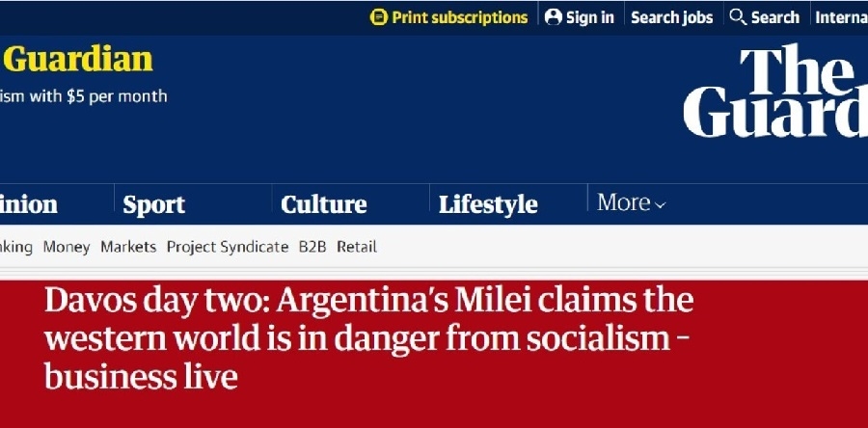Screen dimensions: 868x428
Task: Click the International edition selector
Action: 840,17
